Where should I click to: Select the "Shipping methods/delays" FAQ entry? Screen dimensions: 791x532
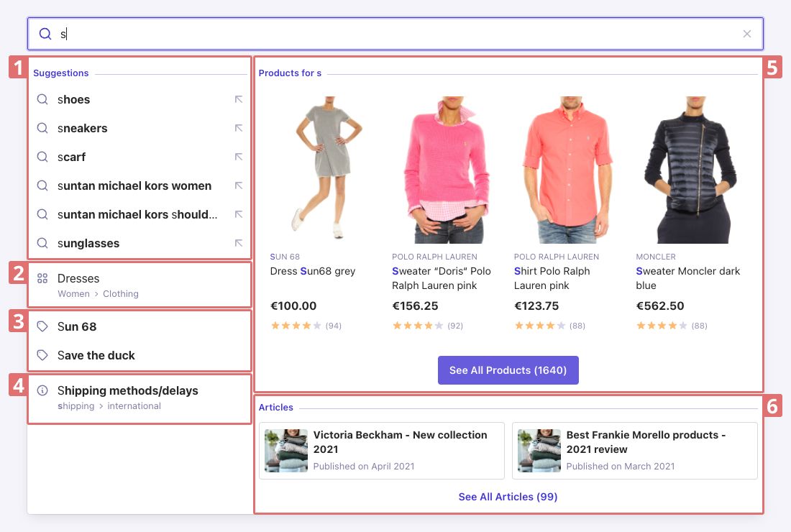point(127,390)
